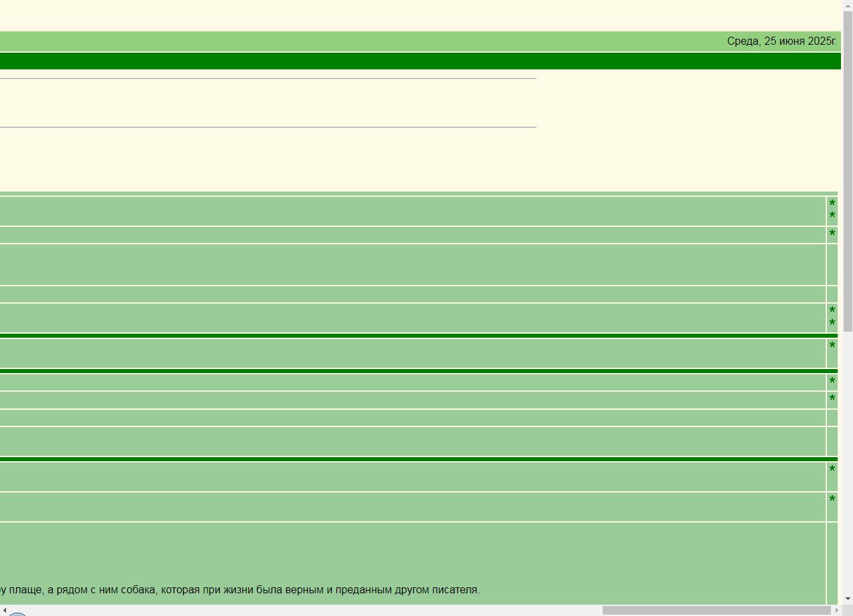Click asterisk directly above first dark green divider
853x616 pixels.
(832, 324)
